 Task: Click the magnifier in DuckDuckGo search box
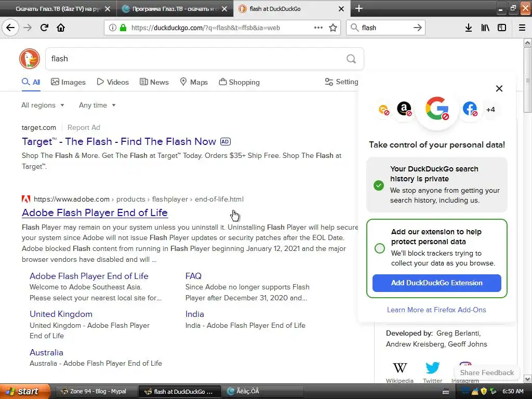351,59
